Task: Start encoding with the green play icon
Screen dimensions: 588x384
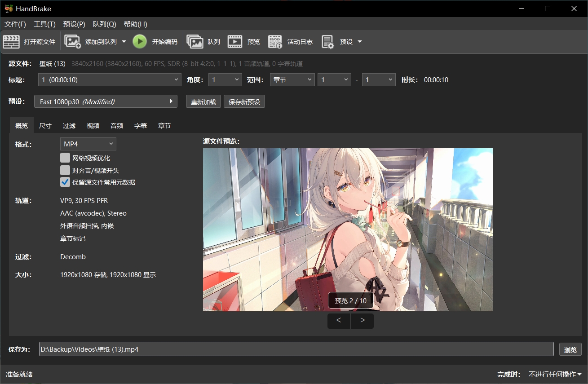Action: 140,41
